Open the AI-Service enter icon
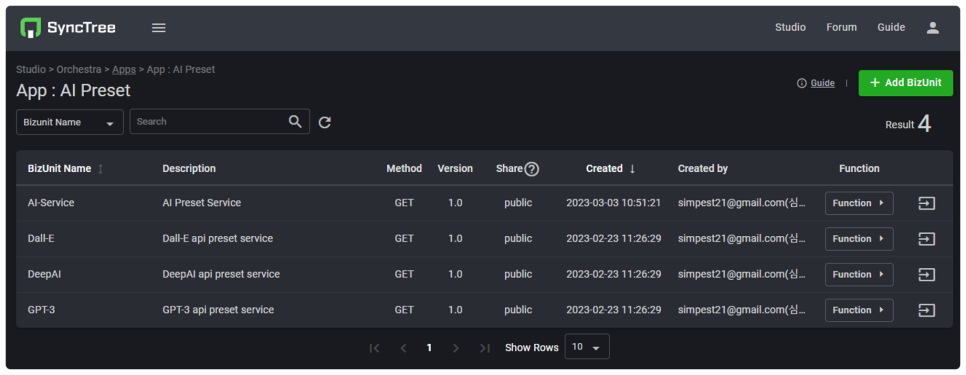This screenshot has width=966, height=375. pyautogui.click(x=927, y=203)
